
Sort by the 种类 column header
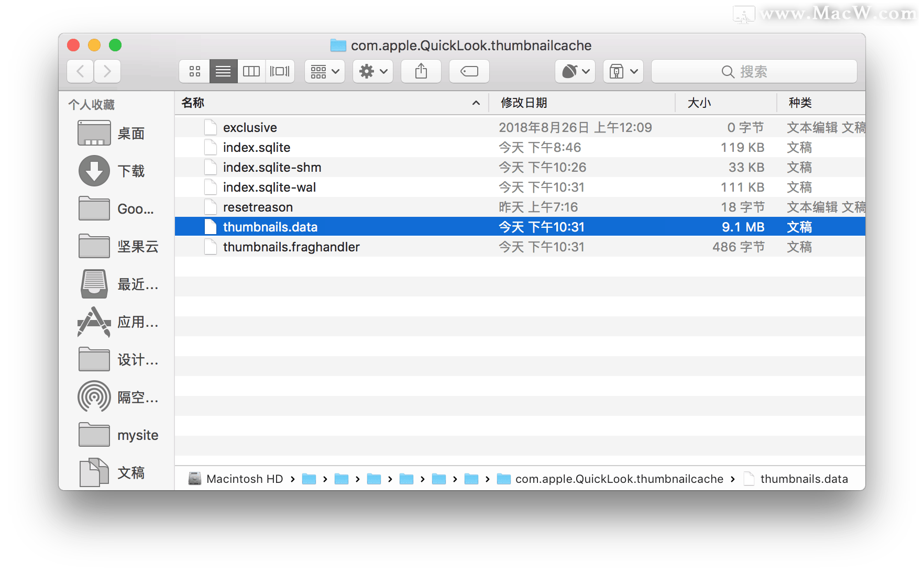click(x=821, y=103)
